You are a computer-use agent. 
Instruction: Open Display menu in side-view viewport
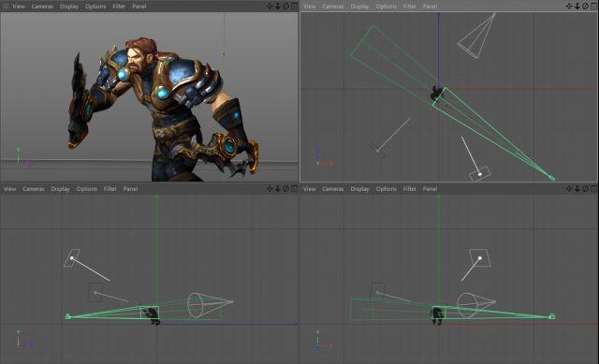click(x=60, y=189)
